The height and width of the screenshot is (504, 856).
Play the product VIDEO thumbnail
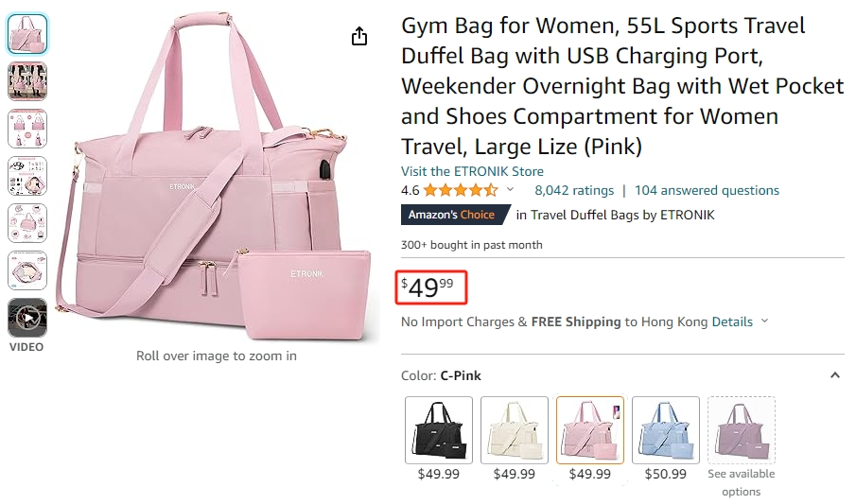point(27,318)
